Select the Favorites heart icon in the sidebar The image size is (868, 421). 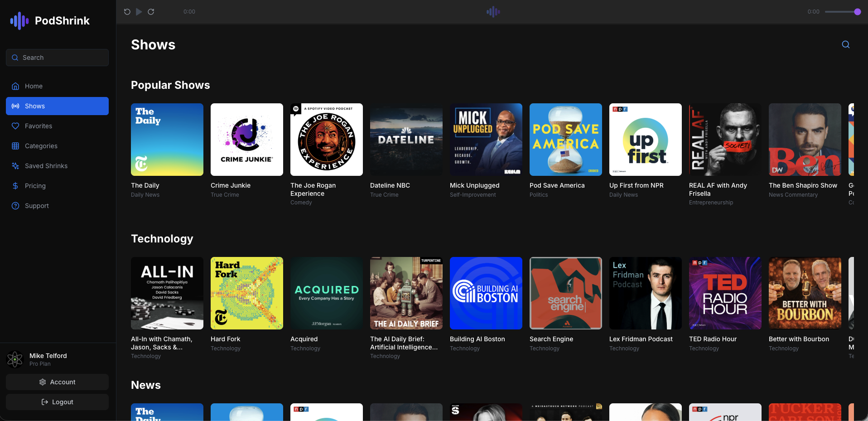click(x=15, y=126)
